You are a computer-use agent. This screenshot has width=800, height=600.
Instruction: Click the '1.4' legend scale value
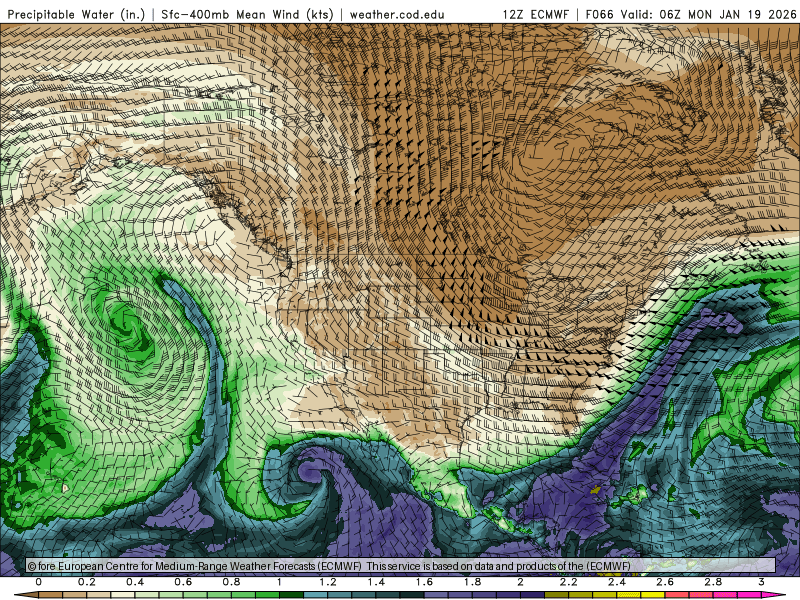coord(376,582)
